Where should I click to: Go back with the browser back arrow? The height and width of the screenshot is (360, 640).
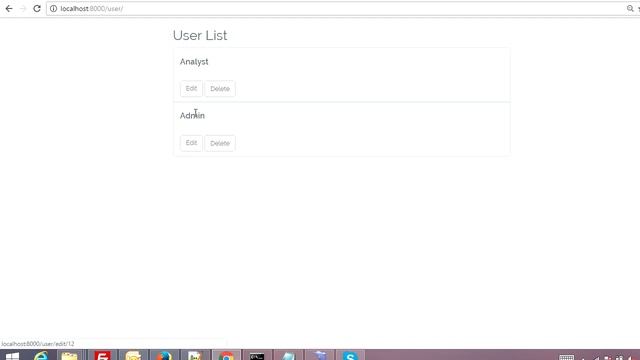tap(9, 9)
